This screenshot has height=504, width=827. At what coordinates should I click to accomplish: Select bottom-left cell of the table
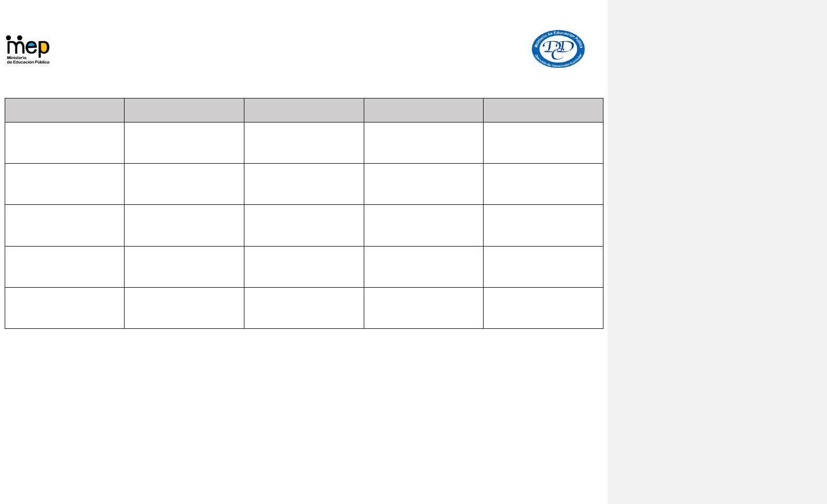pos(65,308)
